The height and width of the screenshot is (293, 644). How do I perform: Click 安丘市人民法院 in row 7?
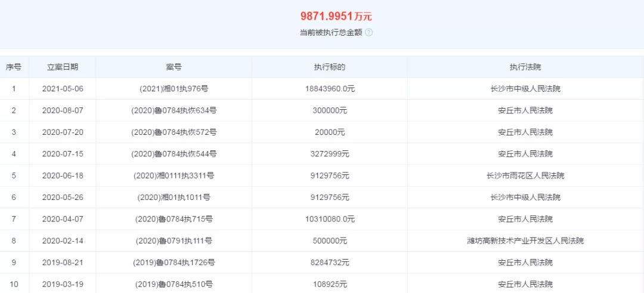[525, 220]
